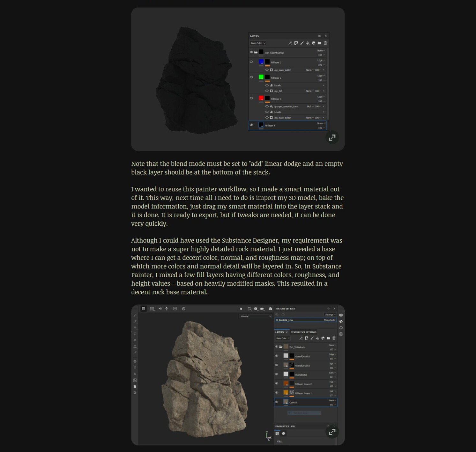Hide the OverallDetail02 layer
Screen dimensions: 476x452
277,365
